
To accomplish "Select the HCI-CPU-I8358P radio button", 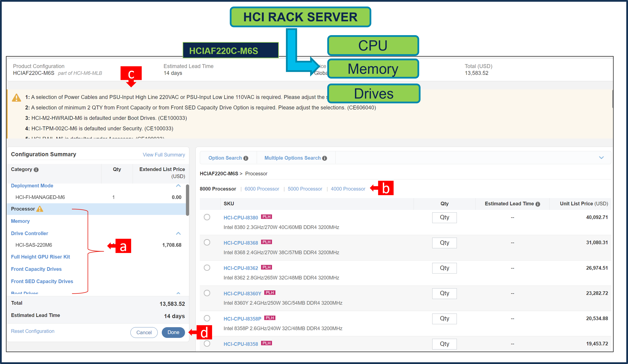I will click(207, 318).
